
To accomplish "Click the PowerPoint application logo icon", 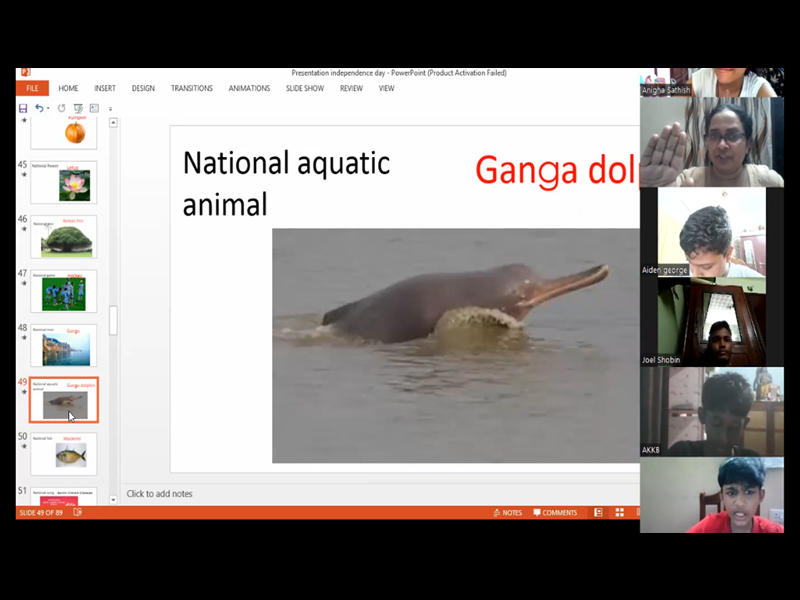I will click(25, 73).
